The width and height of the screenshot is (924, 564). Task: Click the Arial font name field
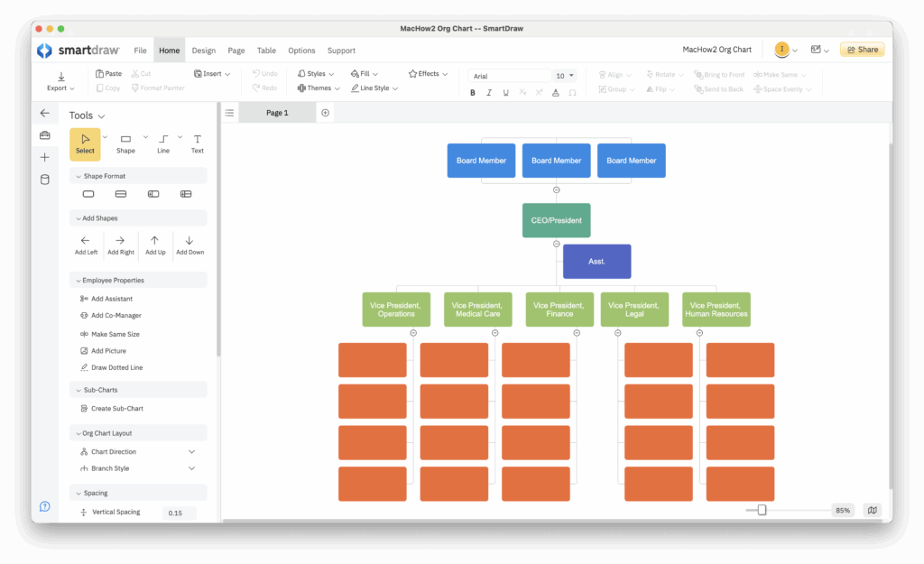click(x=510, y=76)
